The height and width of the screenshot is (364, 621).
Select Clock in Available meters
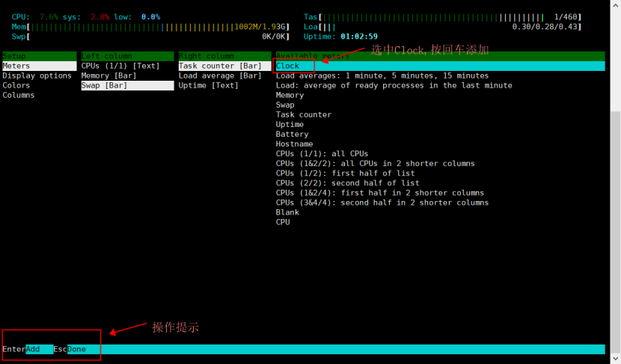[x=441, y=66]
